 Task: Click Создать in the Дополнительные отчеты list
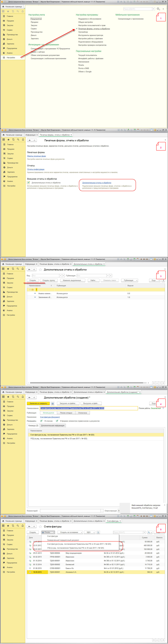coord(33,280)
